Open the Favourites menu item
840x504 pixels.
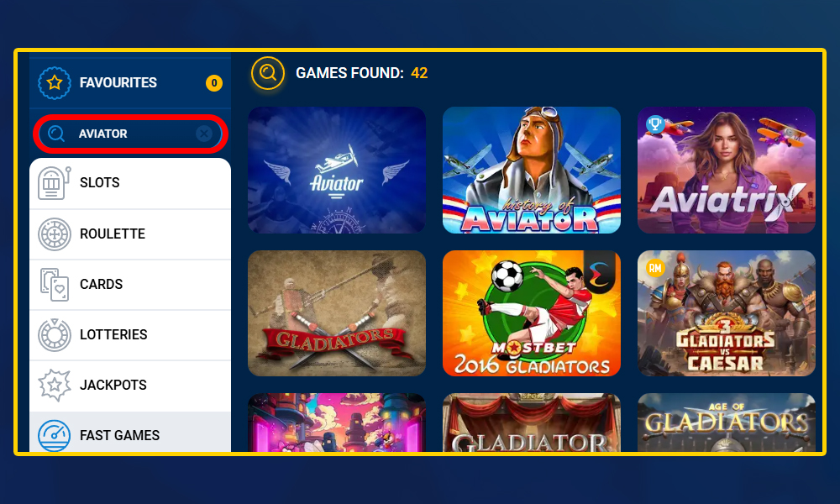click(x=130, y=83)
